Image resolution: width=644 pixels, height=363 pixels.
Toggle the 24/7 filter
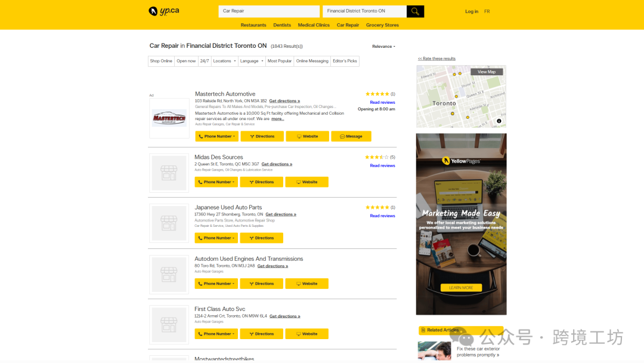coord(205,61)
